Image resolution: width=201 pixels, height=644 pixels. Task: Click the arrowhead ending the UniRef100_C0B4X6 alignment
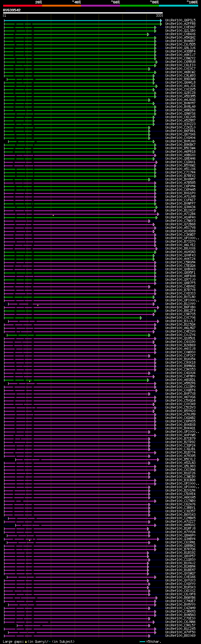pos(148,34)
